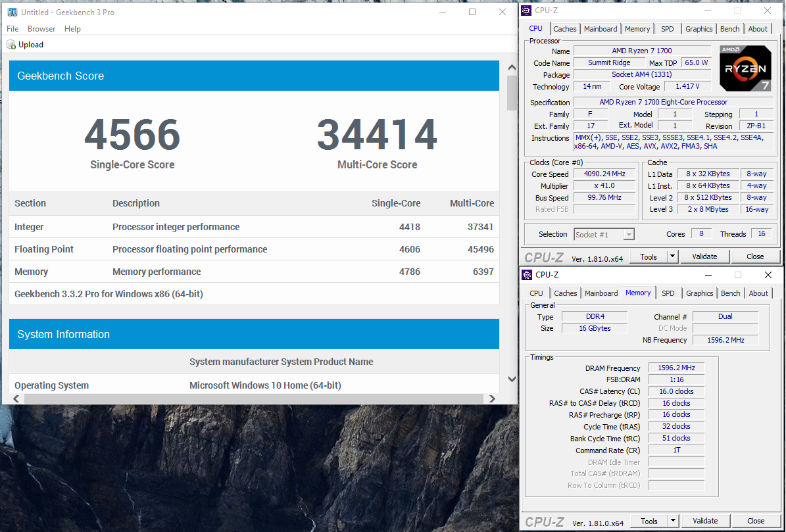Click the Upload button in Geekbench
This screenshot has height=532, width=786.
(25, 45)
